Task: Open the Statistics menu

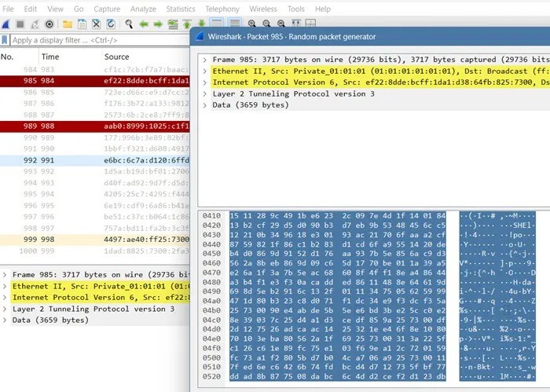Action: (180, 9)
